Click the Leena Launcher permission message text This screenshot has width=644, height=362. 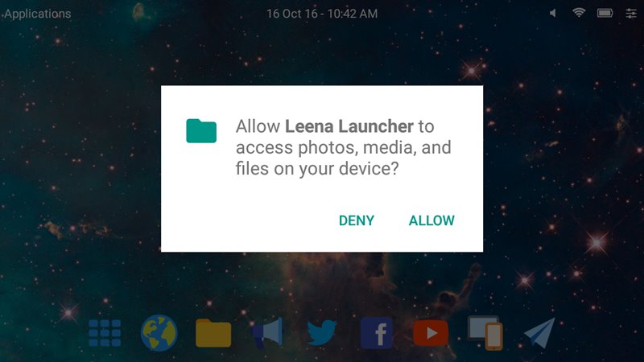coord(344,147)
